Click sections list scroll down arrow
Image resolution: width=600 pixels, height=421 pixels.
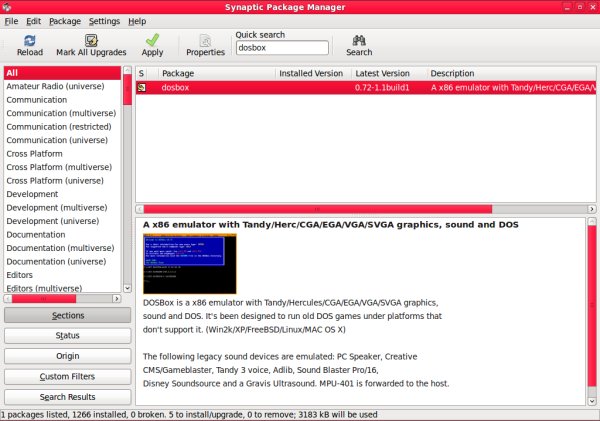pos(127,288)
